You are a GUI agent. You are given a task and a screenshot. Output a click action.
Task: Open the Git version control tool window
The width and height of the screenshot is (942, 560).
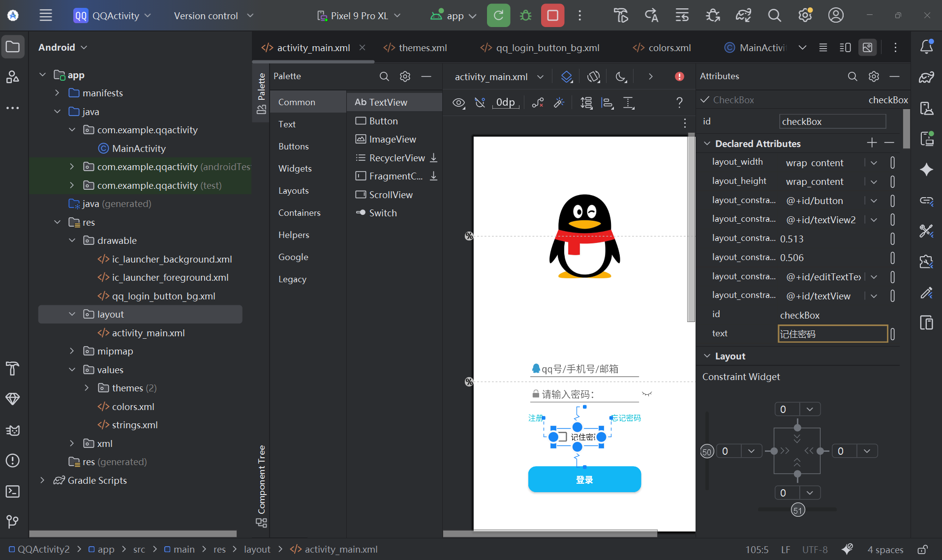13,521
